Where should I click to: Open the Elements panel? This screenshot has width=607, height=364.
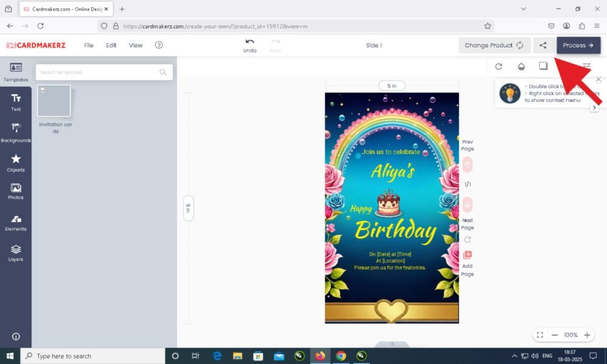pyautogui.click(x=16, y=222)
